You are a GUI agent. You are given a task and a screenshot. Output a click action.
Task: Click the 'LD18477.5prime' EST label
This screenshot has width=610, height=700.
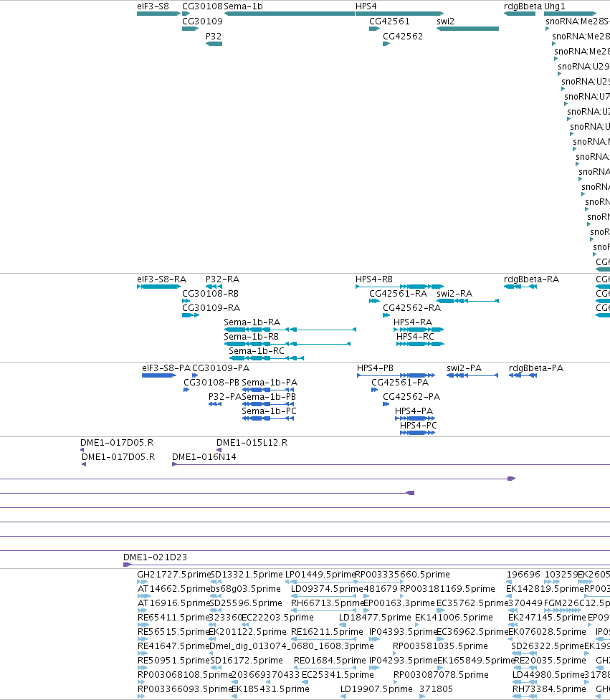[375, 617]
